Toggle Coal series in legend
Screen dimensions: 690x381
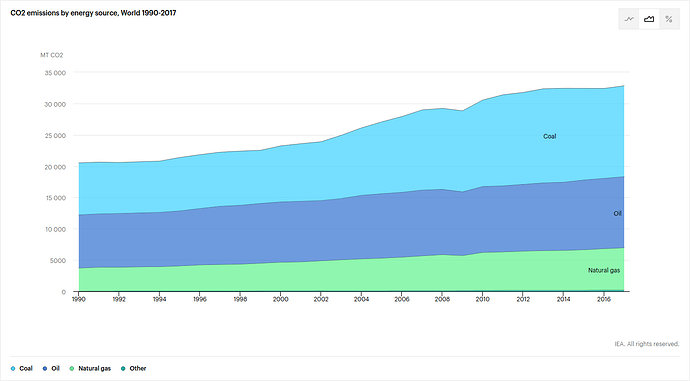point(22,368)
